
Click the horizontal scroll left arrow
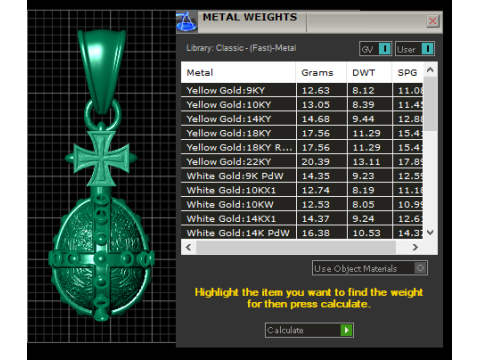189,247
